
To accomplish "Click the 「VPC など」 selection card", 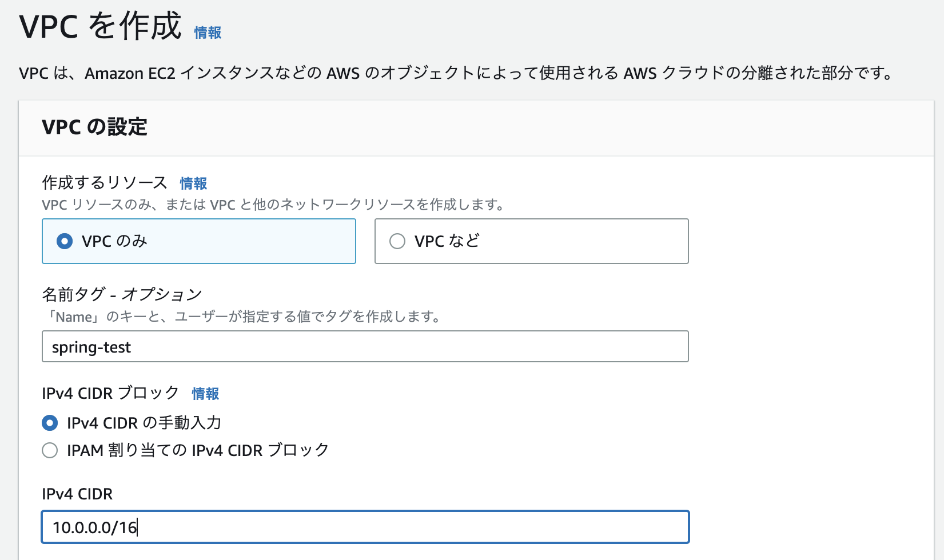I will tap(531, 241).
